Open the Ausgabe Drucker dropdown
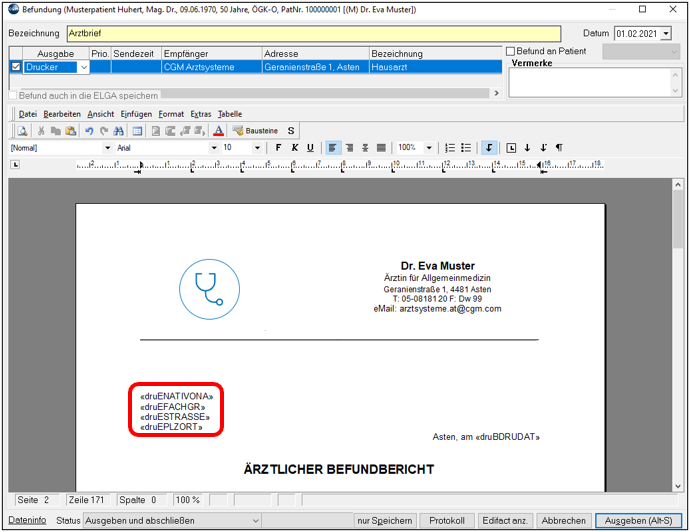Image resolution: width=690 pixels, height=532 pixels. pos(84,67)
